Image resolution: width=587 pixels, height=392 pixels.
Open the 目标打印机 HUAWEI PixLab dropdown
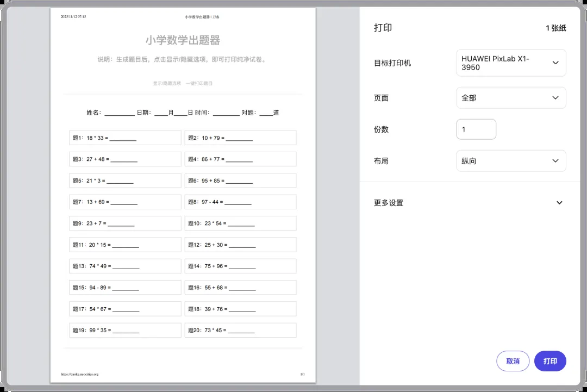click(x=510, y=63)
